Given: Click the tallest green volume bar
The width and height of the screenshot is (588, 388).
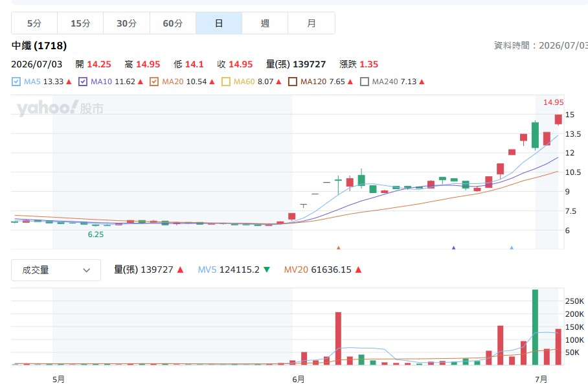Looking at the screenshot, I should click(535, 327).
